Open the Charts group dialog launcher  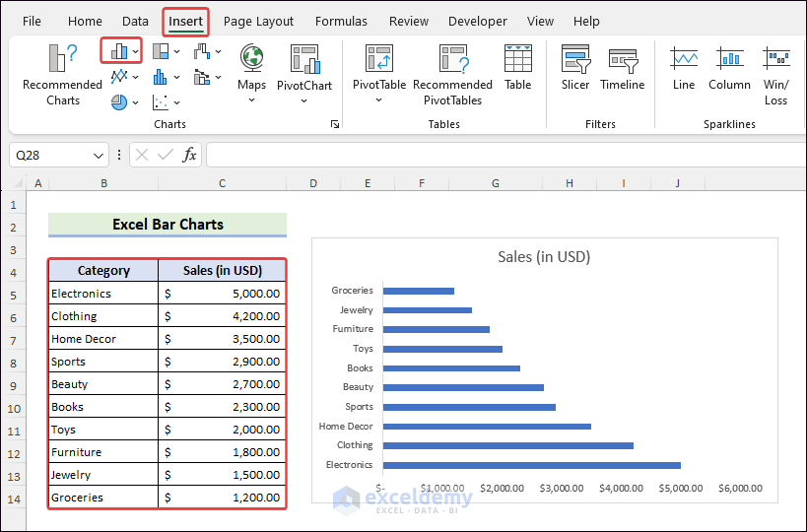[x=335, y=124]
